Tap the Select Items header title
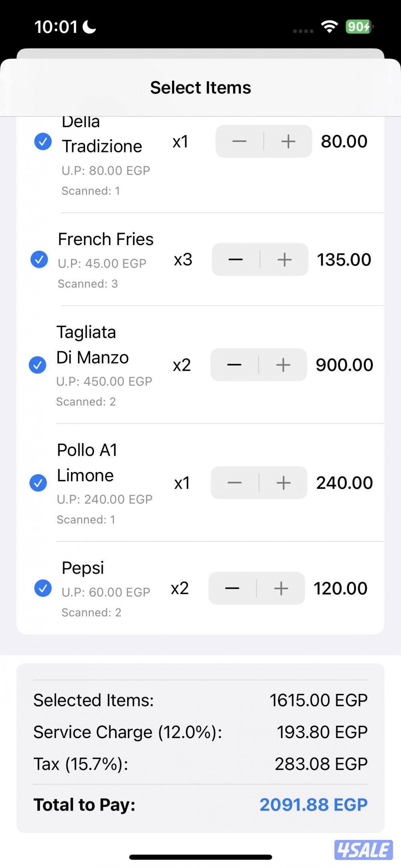401x868 pixels. point(200,87)
